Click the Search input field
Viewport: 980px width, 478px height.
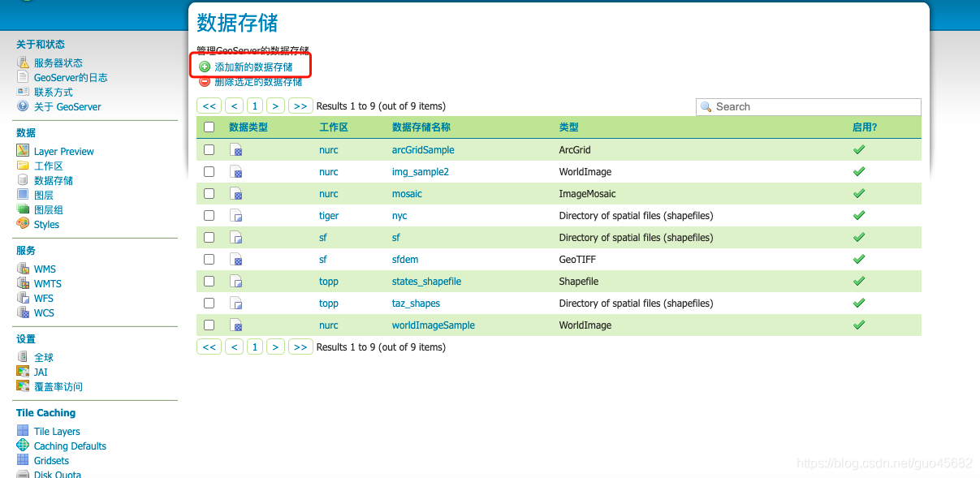[x=809, y=106]
